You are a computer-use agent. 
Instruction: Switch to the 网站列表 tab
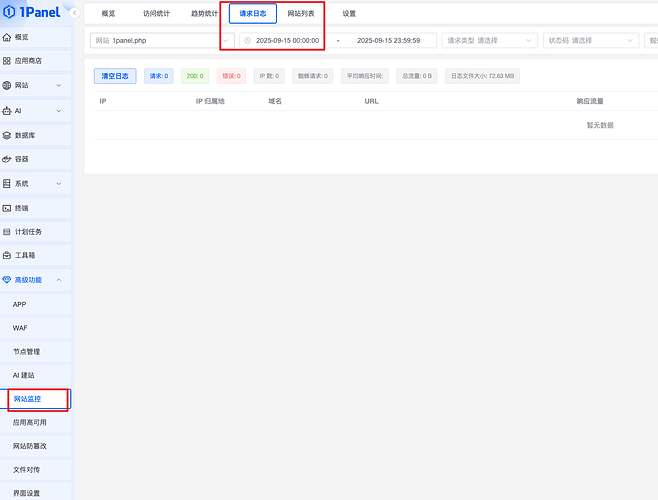[301, 14]
